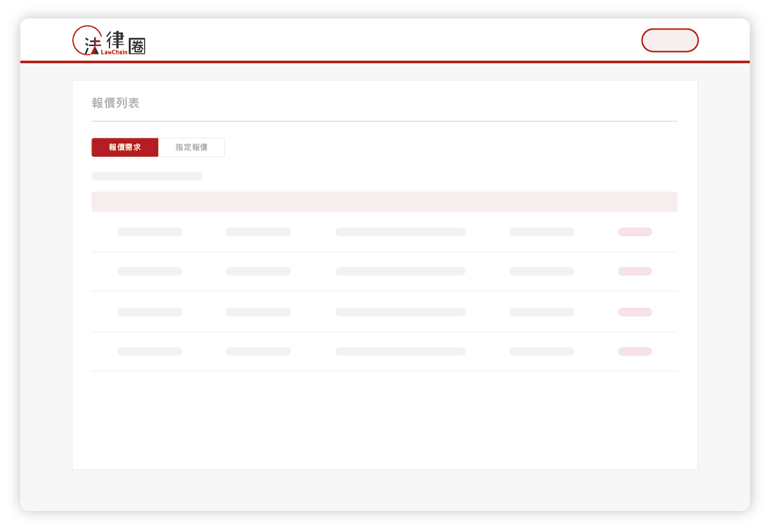Open the pink action pill in the second row
769x532 pixels.
pyautogui.click(x=634, y=271)
